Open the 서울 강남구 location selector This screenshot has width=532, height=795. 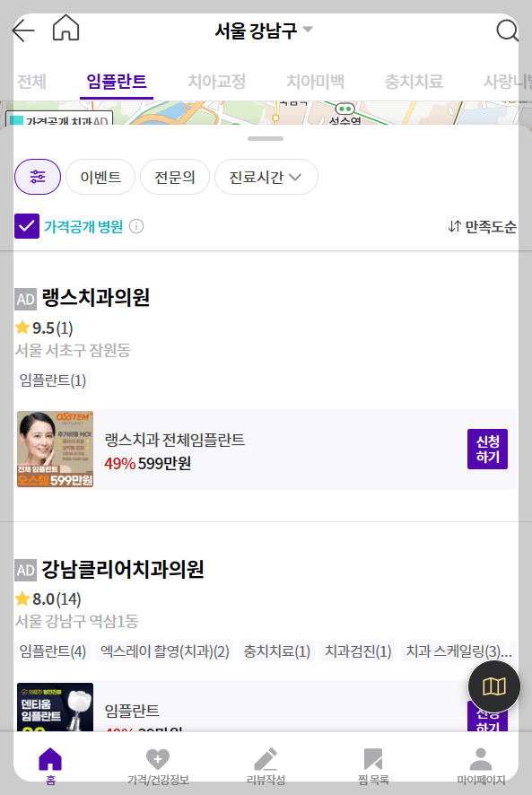click(x=264, y=30)
